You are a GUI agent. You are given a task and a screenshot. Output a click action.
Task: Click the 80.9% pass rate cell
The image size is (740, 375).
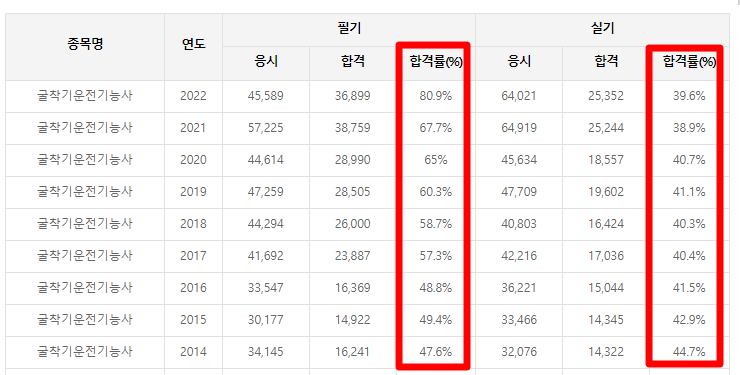[436, 96]
